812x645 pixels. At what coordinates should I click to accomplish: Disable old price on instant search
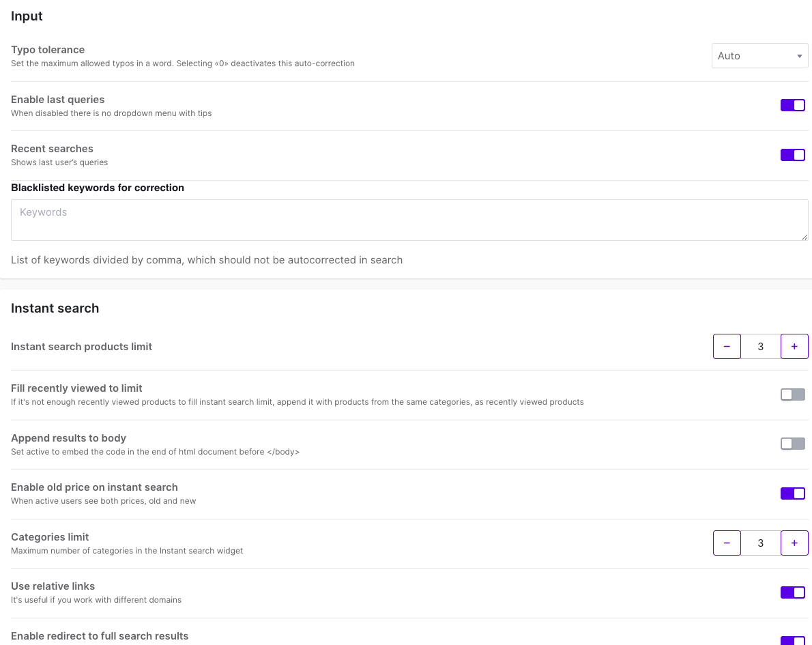click(792, 493)
